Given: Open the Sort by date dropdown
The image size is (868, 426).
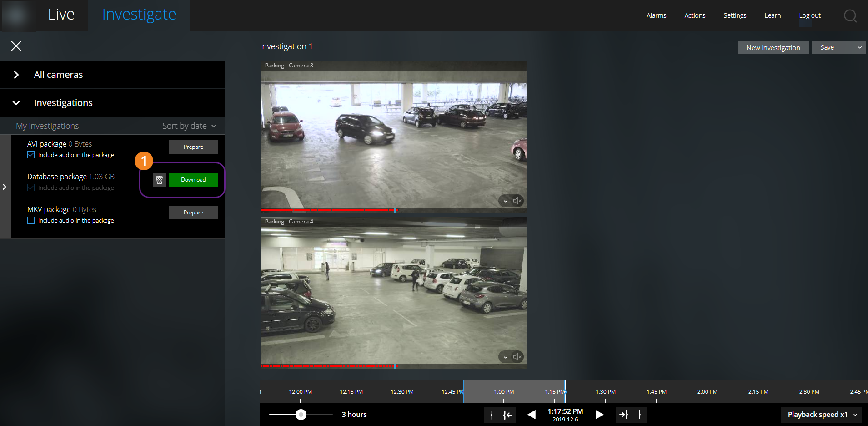Looking at the screenshot, I should [189, 126].
